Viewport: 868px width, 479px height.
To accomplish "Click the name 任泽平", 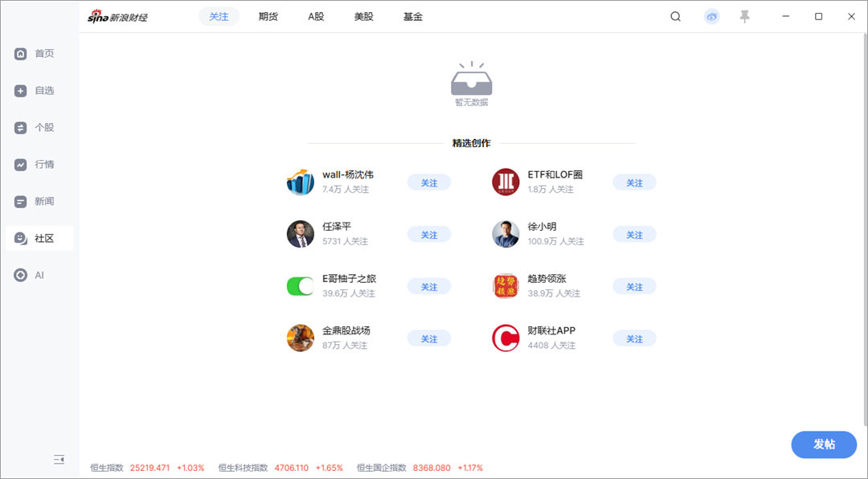I will (337, 227).
